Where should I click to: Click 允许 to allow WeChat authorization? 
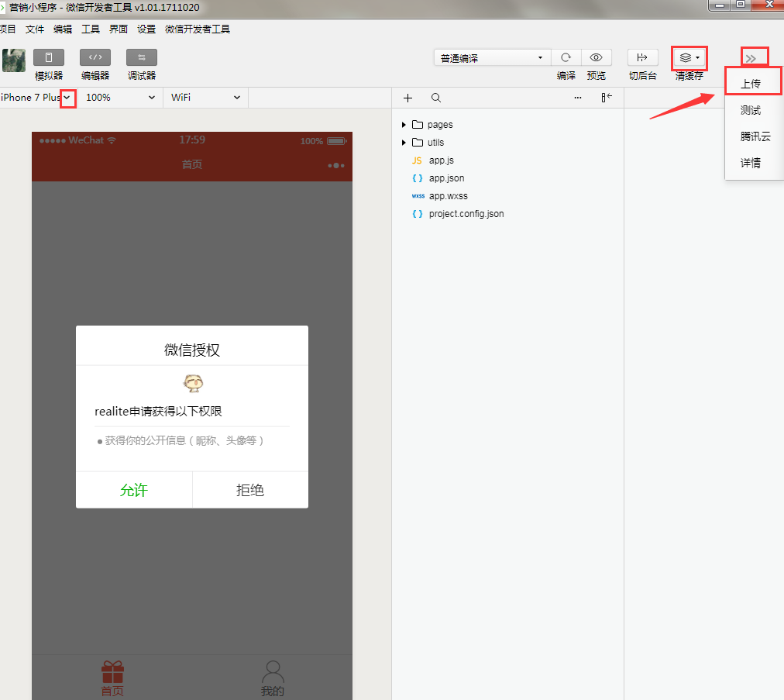(x=134, y=490)
